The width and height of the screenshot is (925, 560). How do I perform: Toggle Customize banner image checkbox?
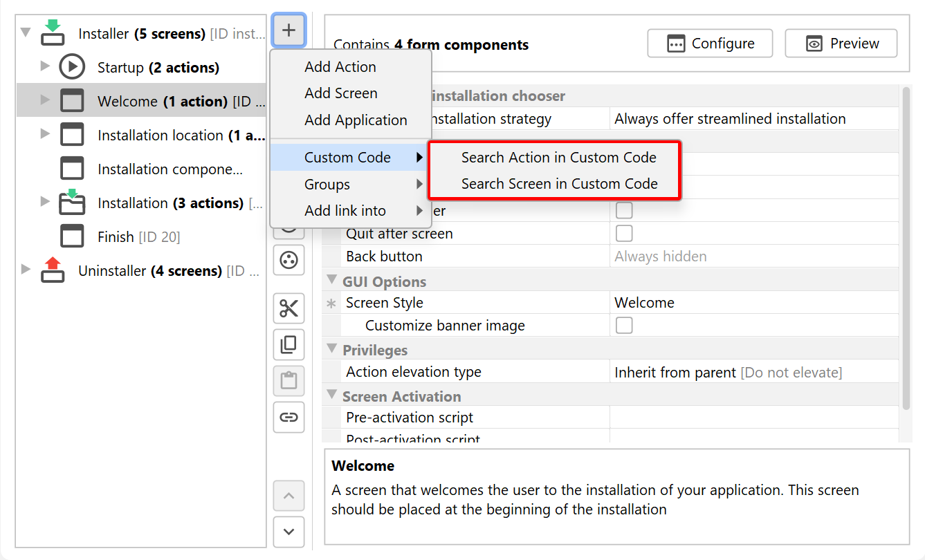click(x=624, y=325)
